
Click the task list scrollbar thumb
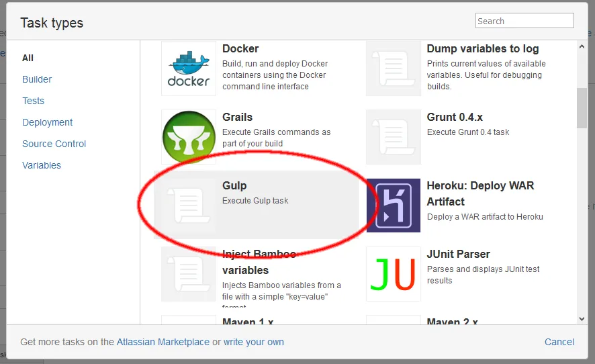582,108
